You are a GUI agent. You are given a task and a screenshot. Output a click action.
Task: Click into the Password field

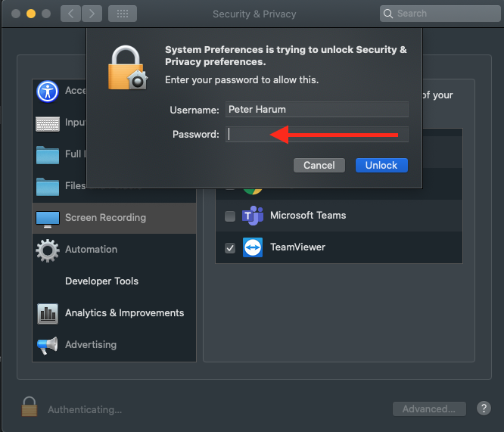[316, 135]
